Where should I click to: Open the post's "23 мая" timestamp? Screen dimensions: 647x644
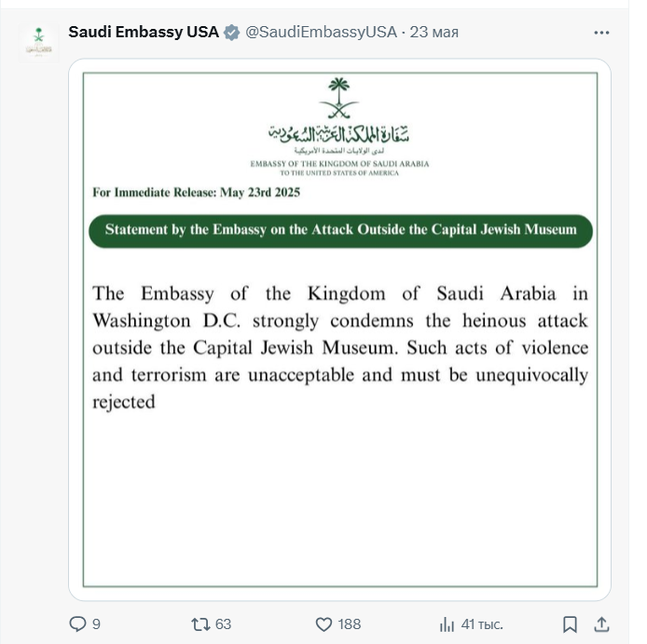(x=434, y=33)
